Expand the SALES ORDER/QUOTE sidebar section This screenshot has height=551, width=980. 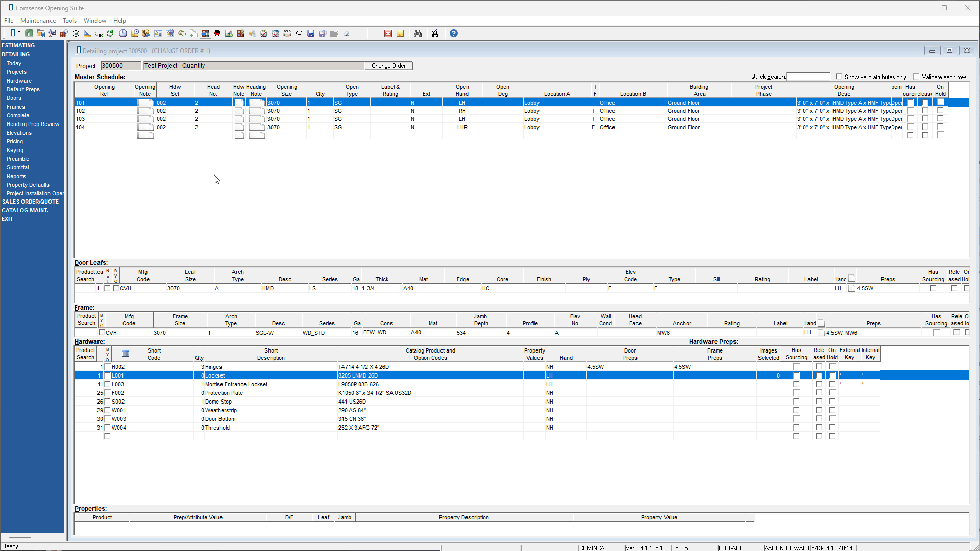[30, 202]
